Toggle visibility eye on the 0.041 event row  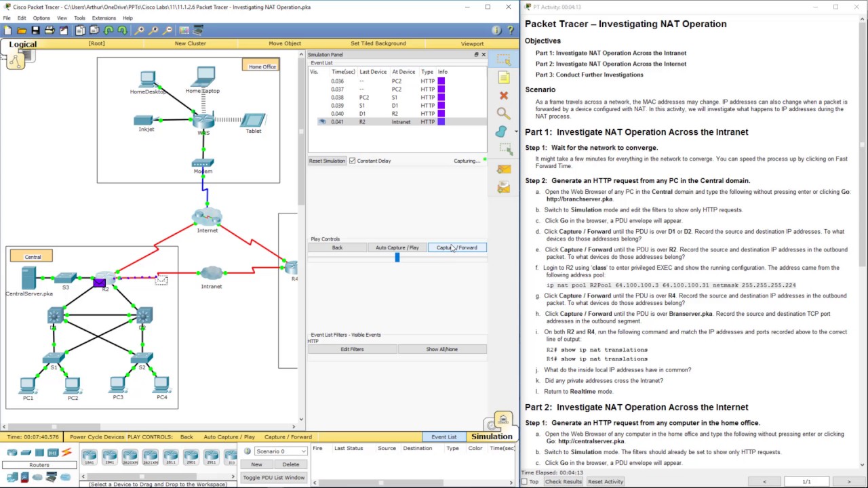click(x=322, y=122)
